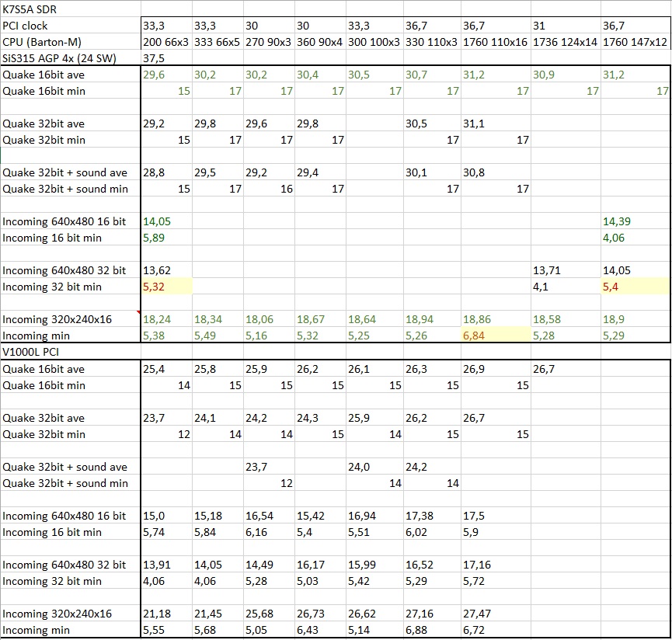Image resolution: width=672 pixels, height=640 pixels.
Task: Select the '200 66x3' CPU cell
Action: [165, 42]
